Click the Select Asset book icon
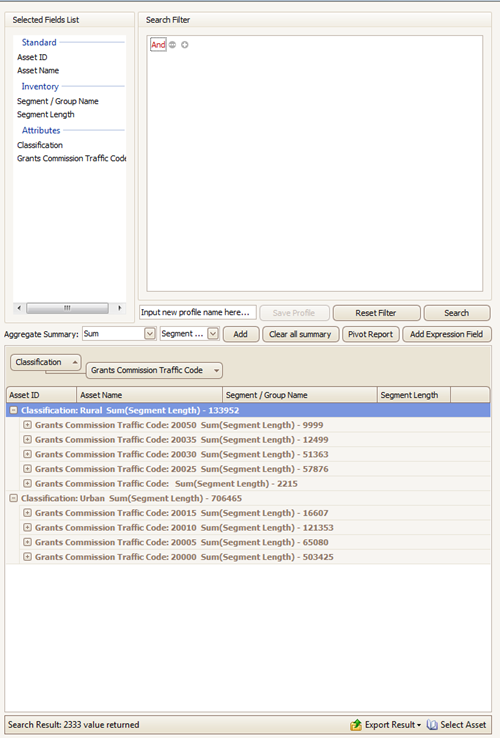 point(432,724)
